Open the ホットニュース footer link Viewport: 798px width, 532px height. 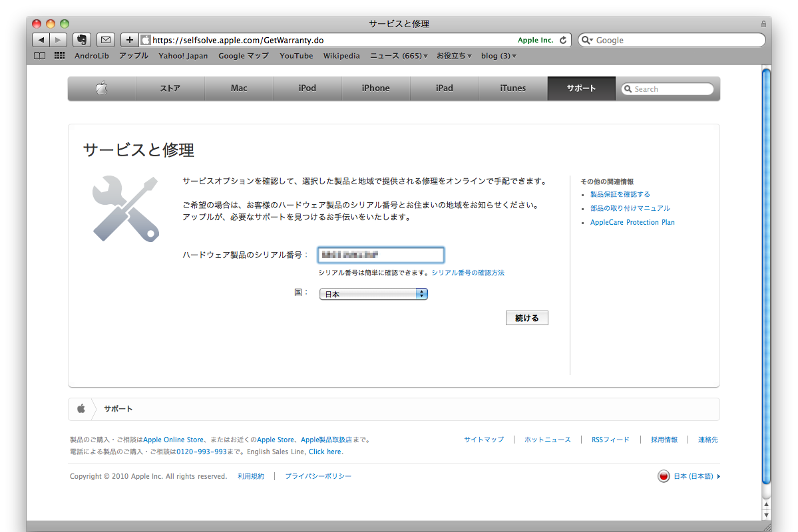click(548, 440)
